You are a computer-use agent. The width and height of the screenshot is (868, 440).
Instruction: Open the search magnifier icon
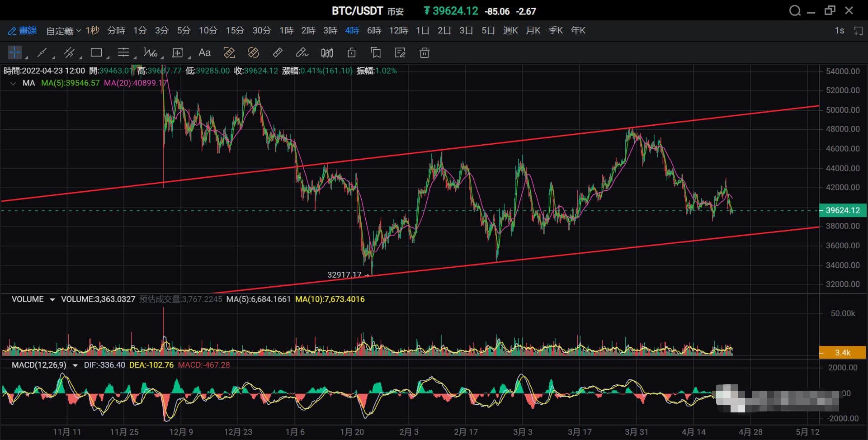[794, 11]
